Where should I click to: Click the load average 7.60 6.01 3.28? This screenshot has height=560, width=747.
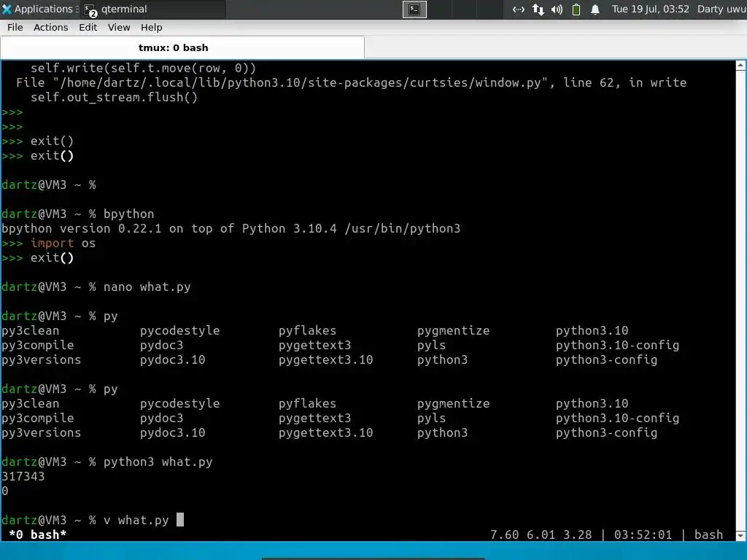(541, 534)
